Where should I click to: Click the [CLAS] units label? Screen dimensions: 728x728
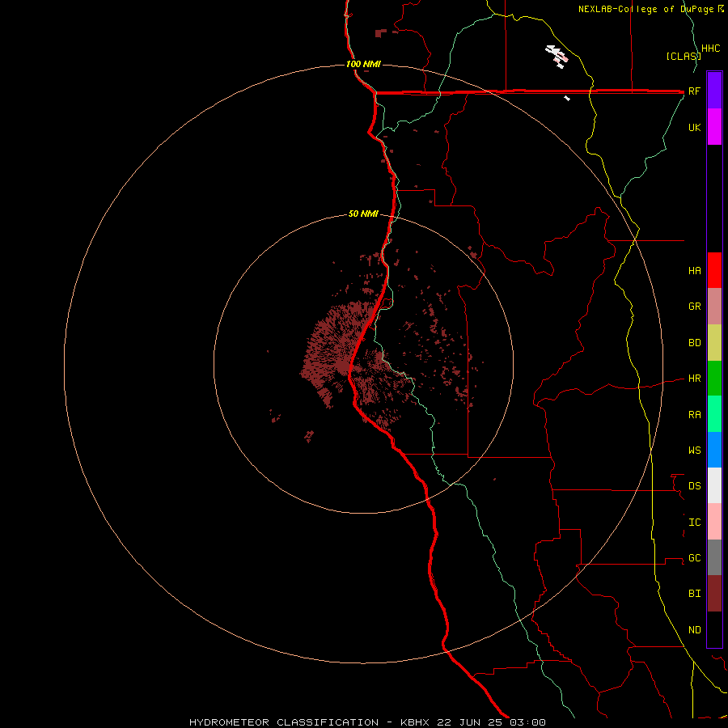(684, 56)
